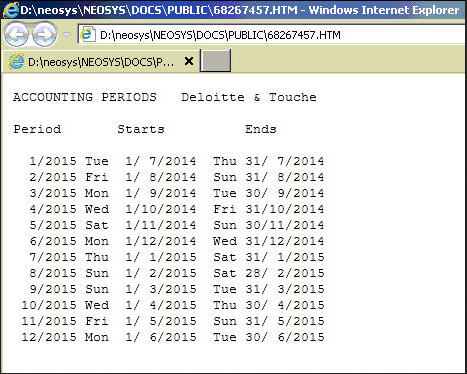Screen dimensions: 467x374
Task: Click end date '30/ 4/2015'
Action: pyautogui.click(x=285, y=305)
